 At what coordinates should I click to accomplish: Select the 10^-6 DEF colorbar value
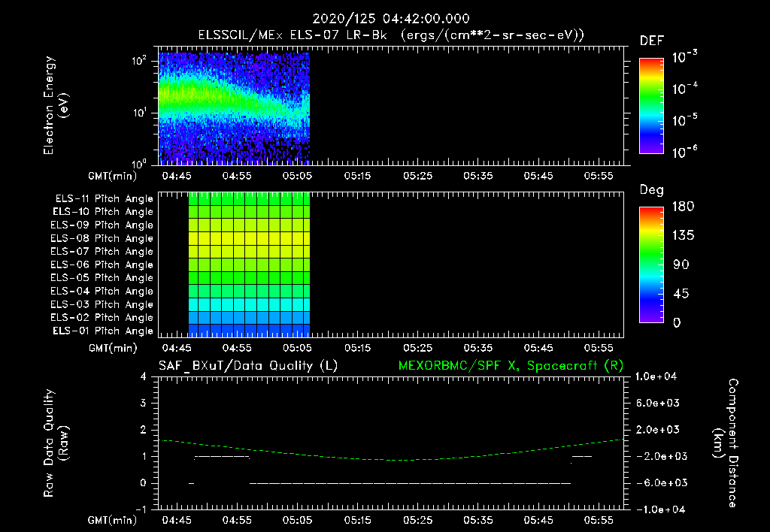point(684,152)
